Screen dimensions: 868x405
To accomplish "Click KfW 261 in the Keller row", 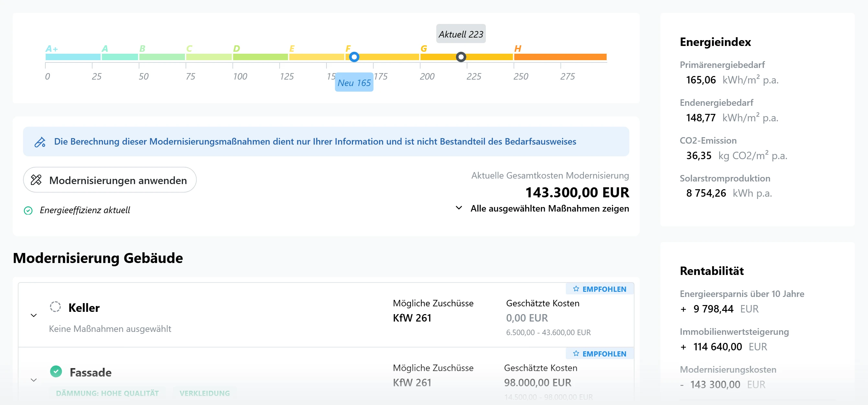I will point(412,318).
